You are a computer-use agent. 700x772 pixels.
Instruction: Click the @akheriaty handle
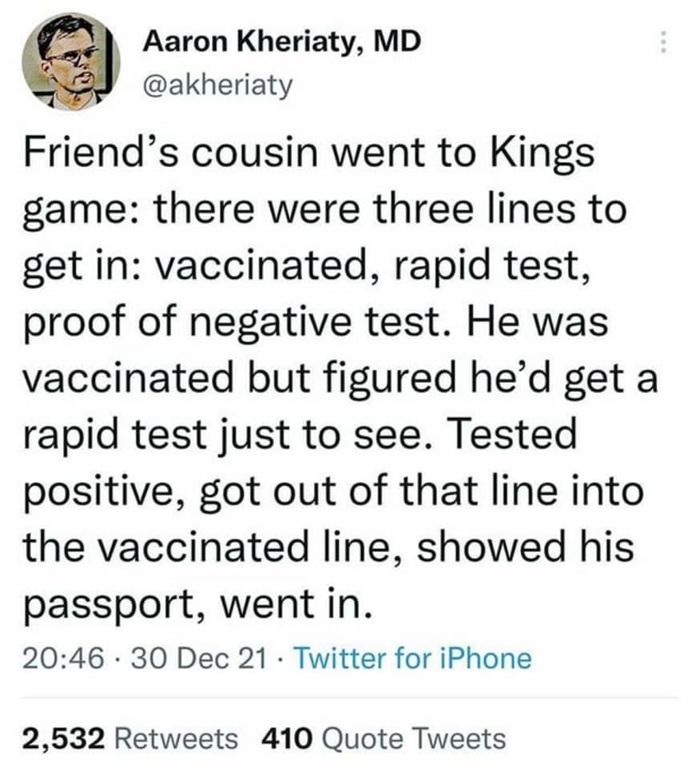[x=217, y=86]
